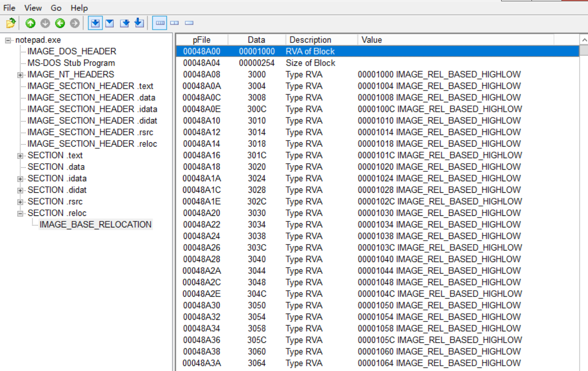Viewport: 588px width, 371px height.
Task: Switch to the single-segment view mode
Action: pos(189,23)
